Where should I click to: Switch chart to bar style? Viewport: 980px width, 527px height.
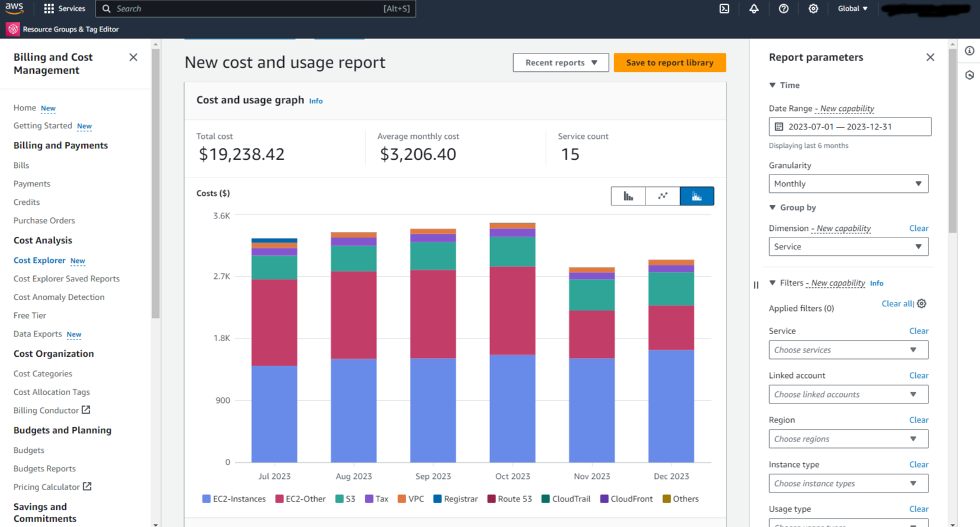tap(628, 196)
